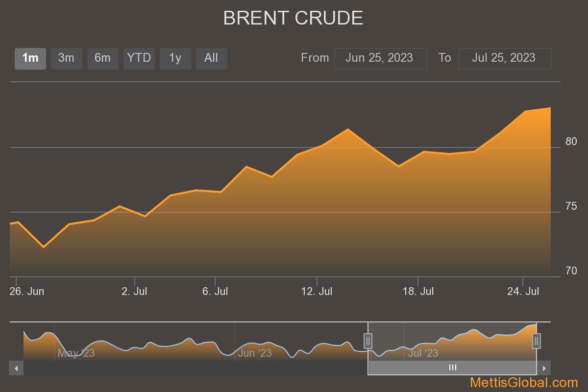Switch to the 1y range

(x=175, y=58)
